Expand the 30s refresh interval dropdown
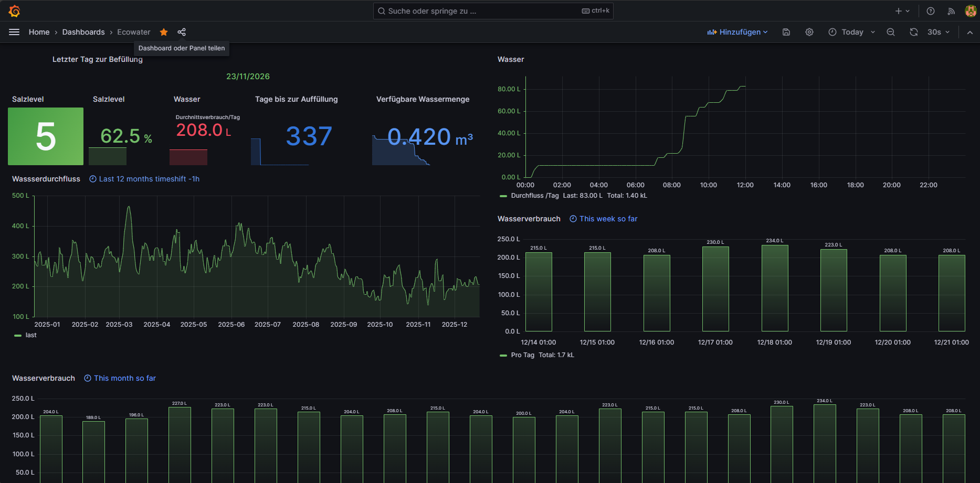Screen dimensions: 980x483 (x=939, y=32)
